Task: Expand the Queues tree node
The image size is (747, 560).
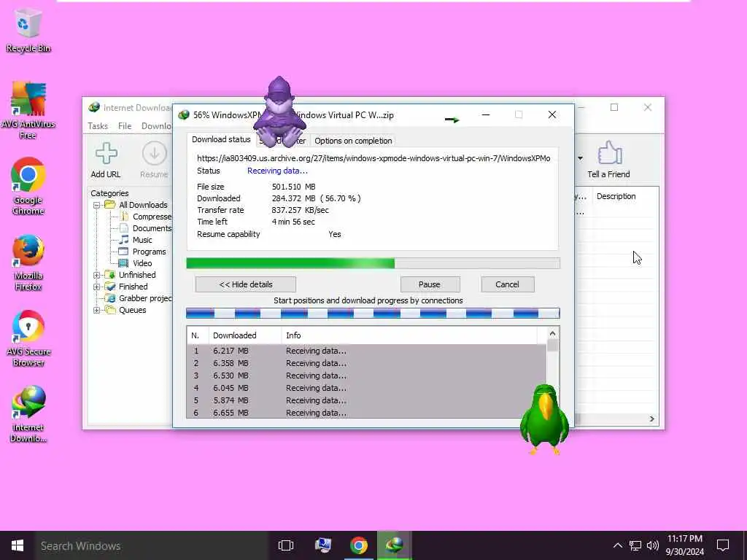Action: pyautogui.click(x=97, y=310)
